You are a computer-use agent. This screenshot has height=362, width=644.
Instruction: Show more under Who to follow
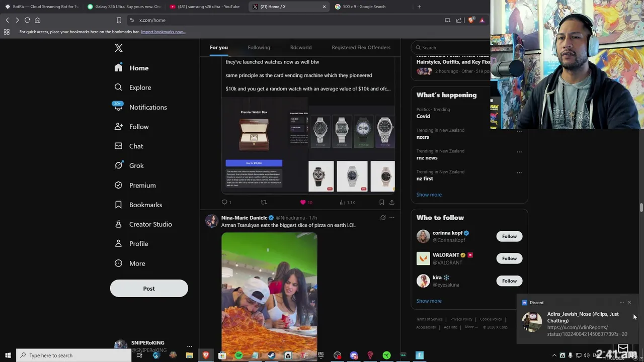[x=429, y=301]
